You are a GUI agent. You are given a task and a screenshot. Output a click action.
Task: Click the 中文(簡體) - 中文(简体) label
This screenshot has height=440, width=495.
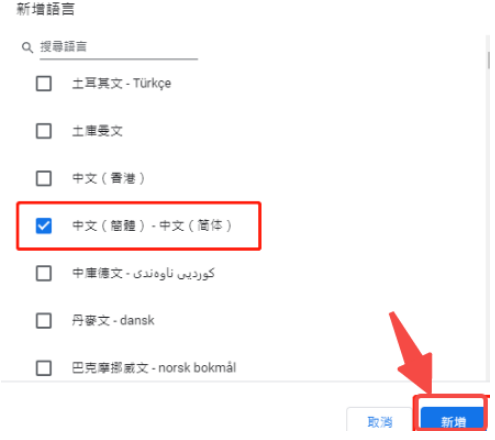pos(152,226)
